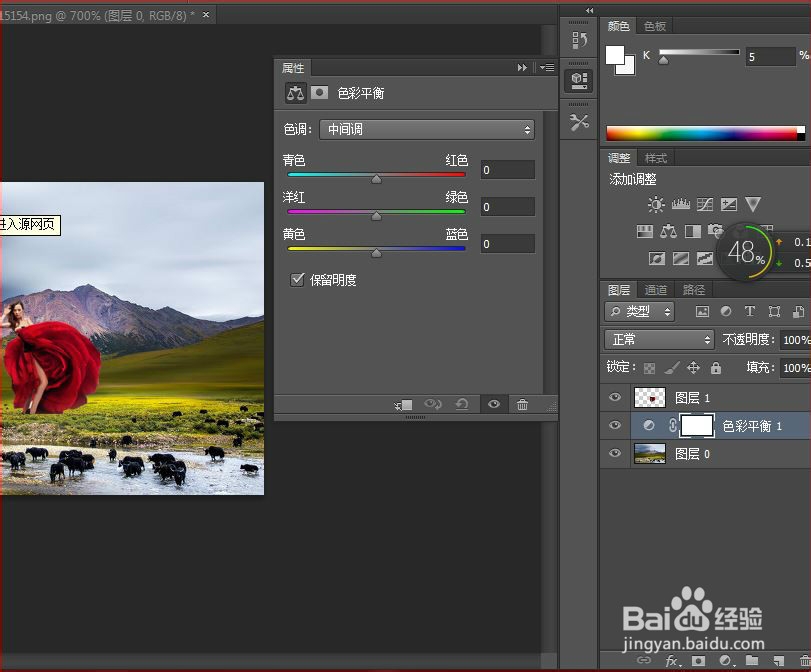The image size is (811, 672).
Task: Lock all padlock icon
Action: [716, 368]
